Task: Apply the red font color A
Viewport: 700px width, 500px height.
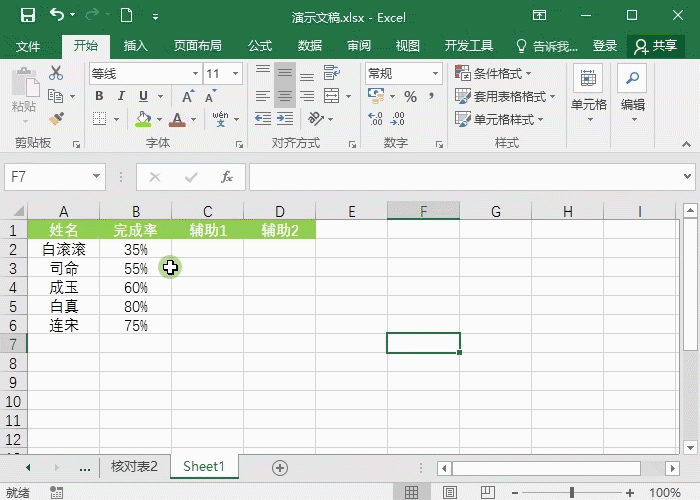Action: [177, 119]
